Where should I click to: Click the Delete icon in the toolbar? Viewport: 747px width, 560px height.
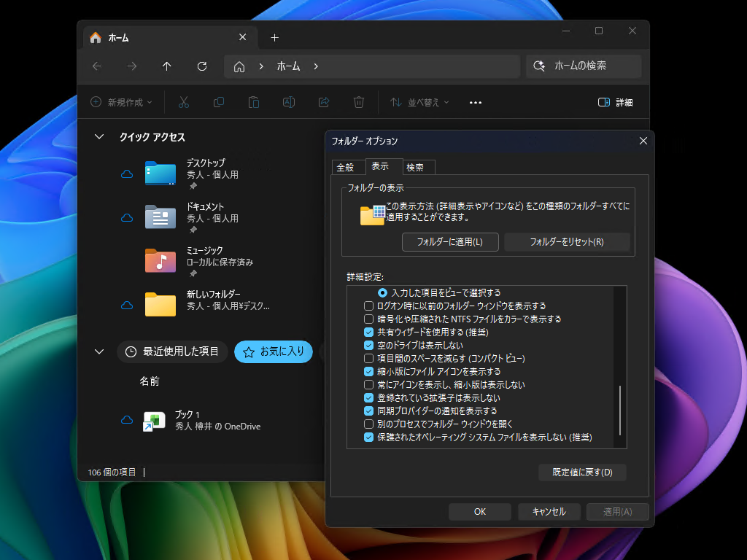coord(358,102)
